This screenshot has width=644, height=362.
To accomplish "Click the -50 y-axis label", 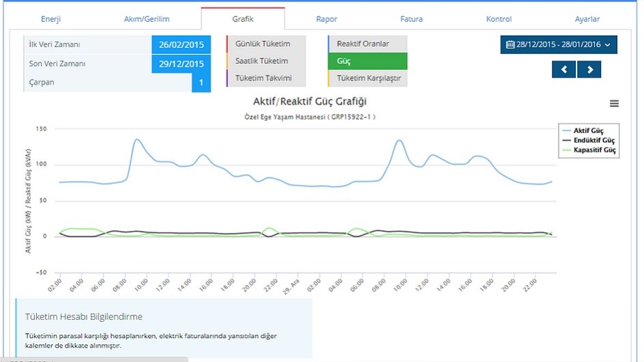I will pyautogui.click(x=41, y=273).
